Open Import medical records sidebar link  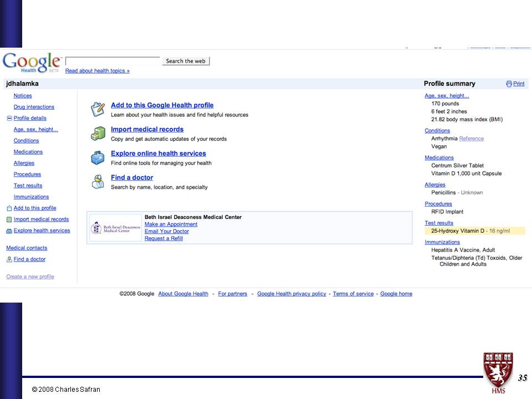41,219
